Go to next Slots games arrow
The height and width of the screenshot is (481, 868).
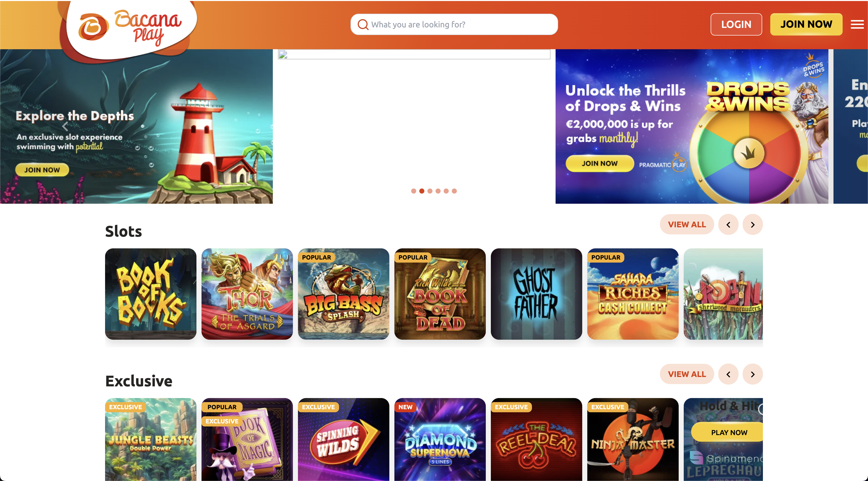point(753,225)
